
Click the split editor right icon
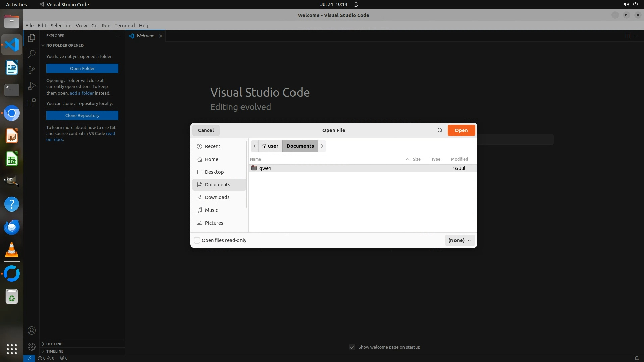[x=628, y=36]
